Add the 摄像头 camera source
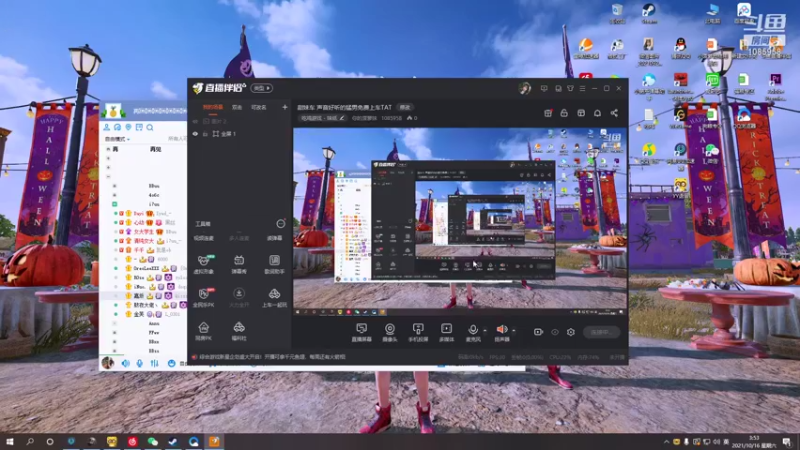Image resolution: width=800 pixels, height=450 pixels. coord(390,329)
